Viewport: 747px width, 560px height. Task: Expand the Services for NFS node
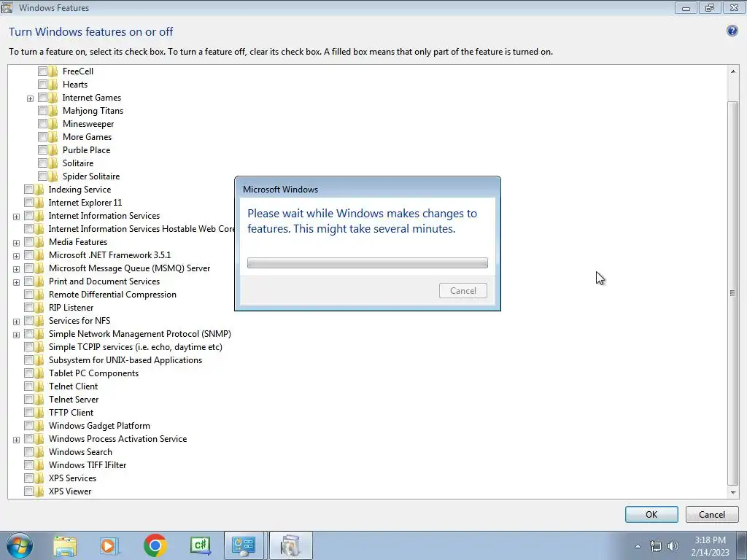click(16, 322)
